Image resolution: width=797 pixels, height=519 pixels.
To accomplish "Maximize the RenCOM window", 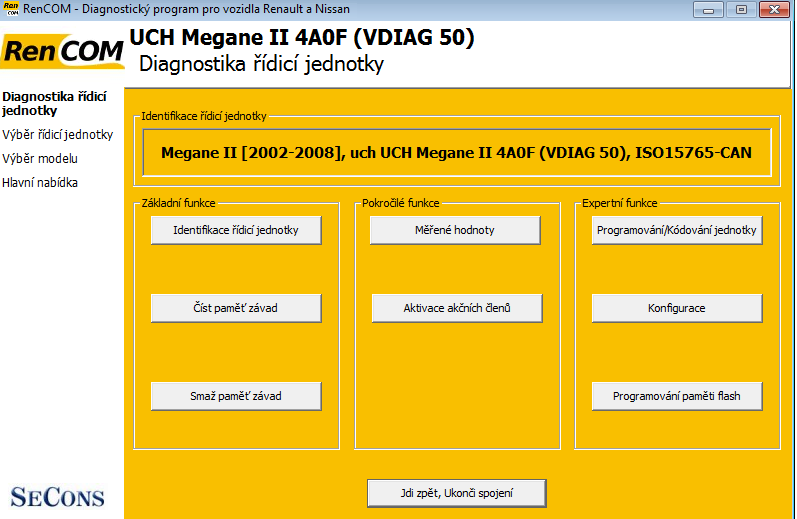I will click(741, 9).
